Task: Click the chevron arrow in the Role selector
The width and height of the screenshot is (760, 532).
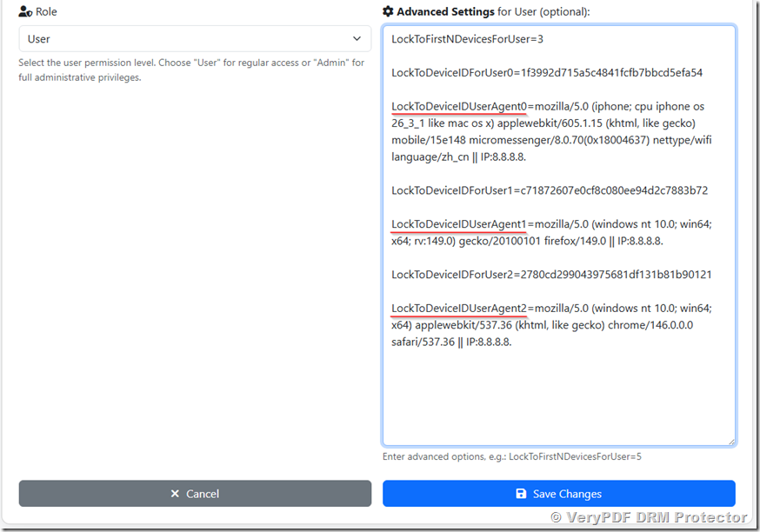Action: point(357,39)
